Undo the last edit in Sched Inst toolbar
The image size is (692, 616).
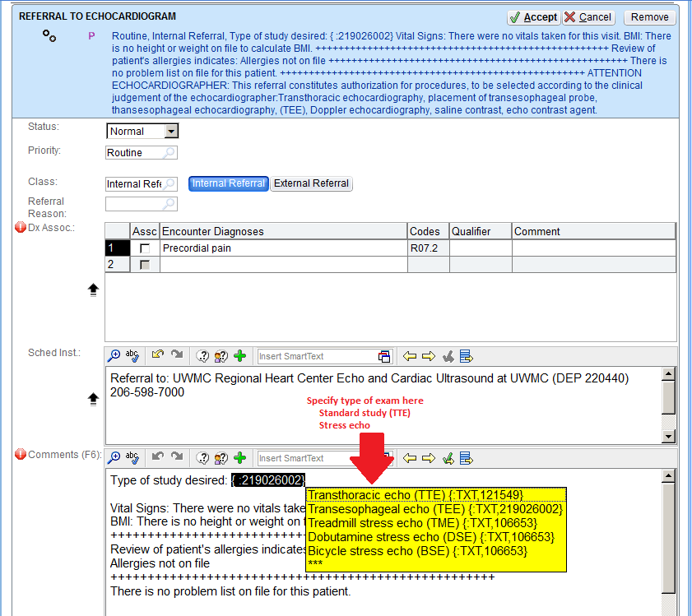click(157, 354)
